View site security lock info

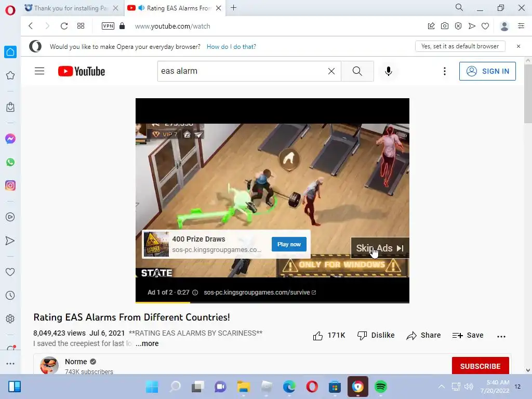coord(122,26)
